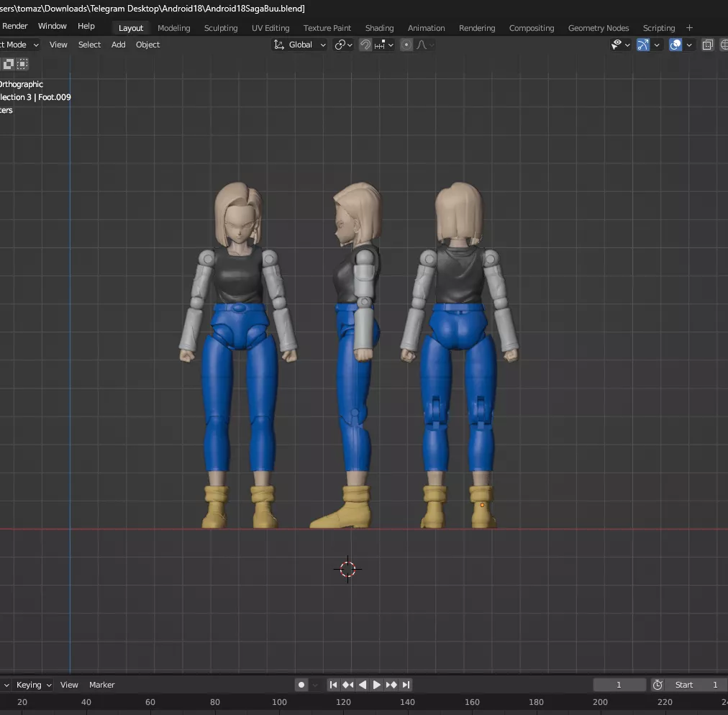Go to the Animation workspace tab

pos(426,28)
